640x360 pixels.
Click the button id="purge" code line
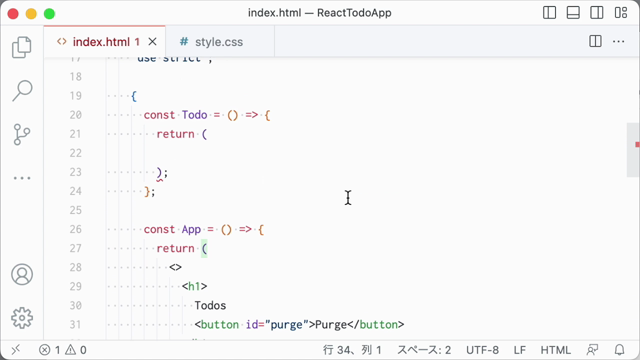[299, 324]
